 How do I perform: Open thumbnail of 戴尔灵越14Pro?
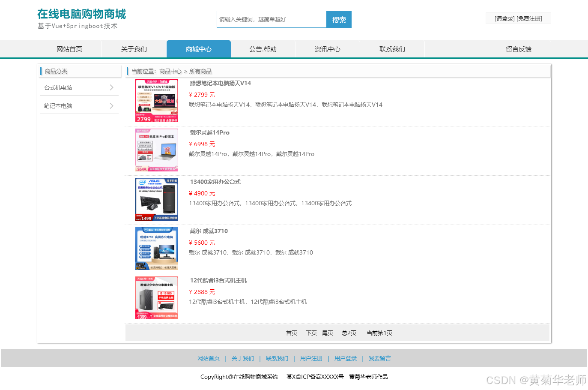coord(157,150)
